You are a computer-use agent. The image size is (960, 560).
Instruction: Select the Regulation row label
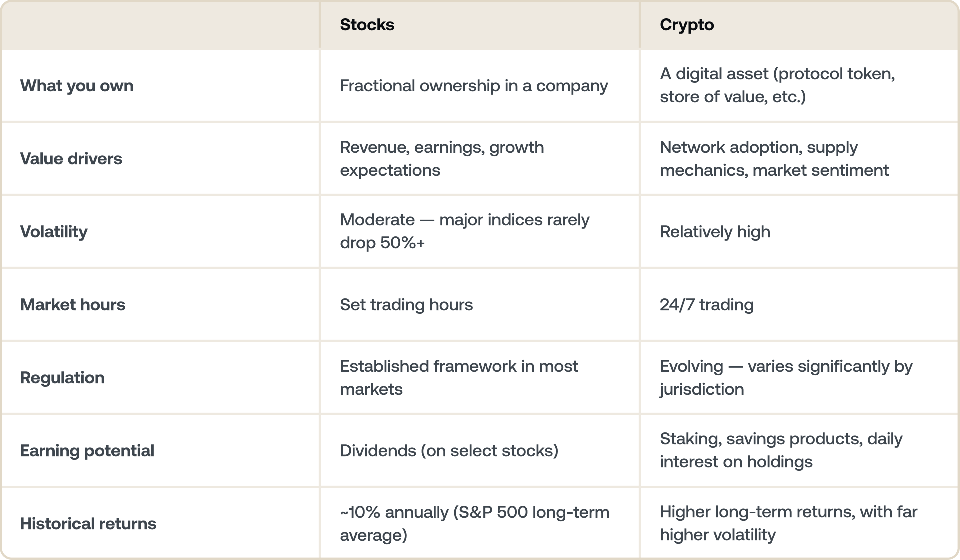click(62, 378)
